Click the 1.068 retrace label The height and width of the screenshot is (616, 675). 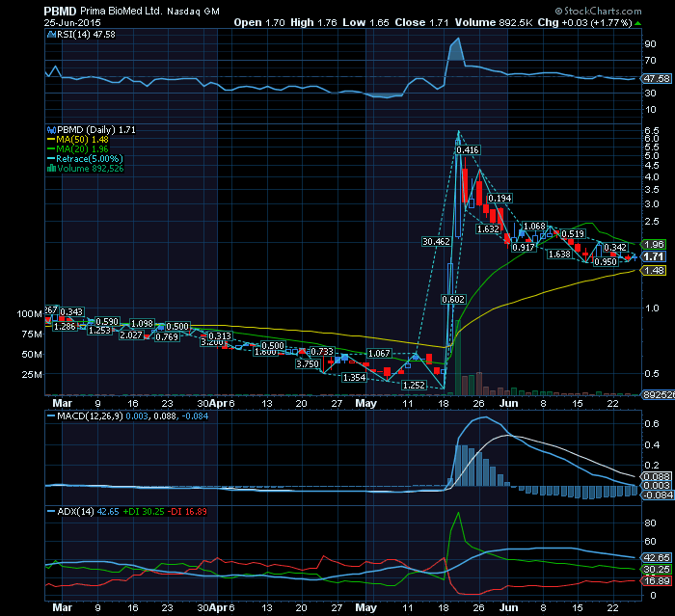(534, 226)
